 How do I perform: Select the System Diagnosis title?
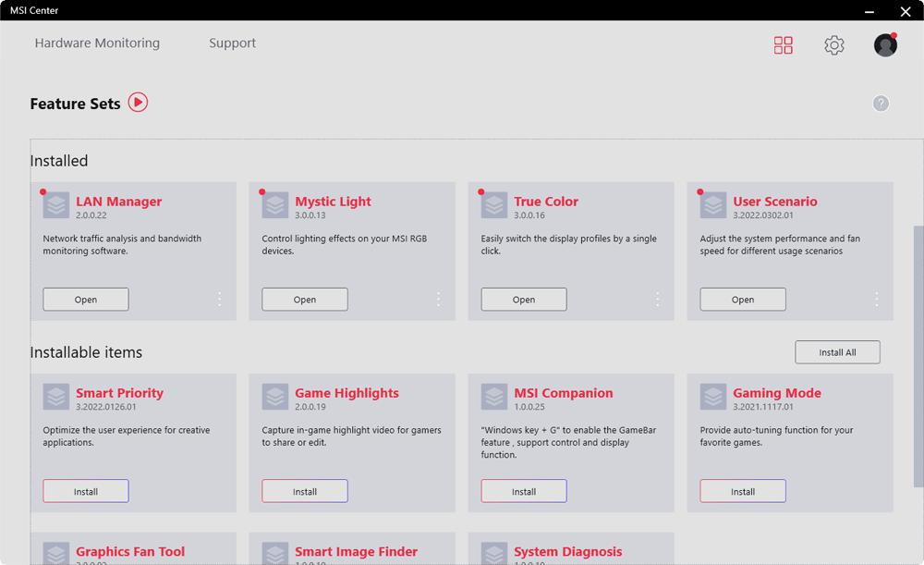pos(568,551)
